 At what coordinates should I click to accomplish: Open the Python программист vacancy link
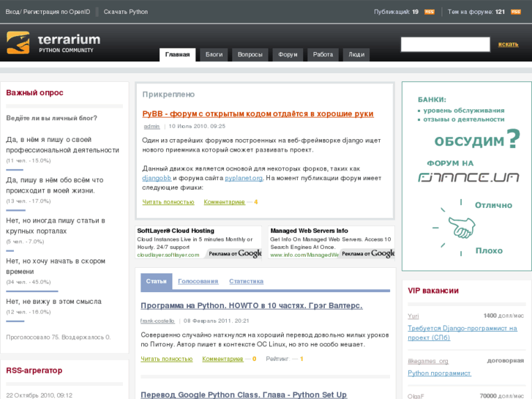pyautogui.click(x=439, y=373)
